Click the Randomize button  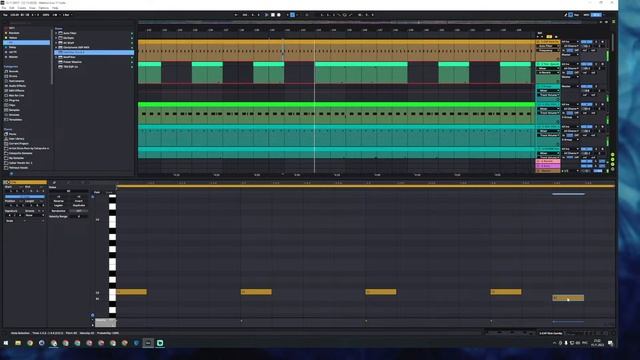tap(58, 211)
